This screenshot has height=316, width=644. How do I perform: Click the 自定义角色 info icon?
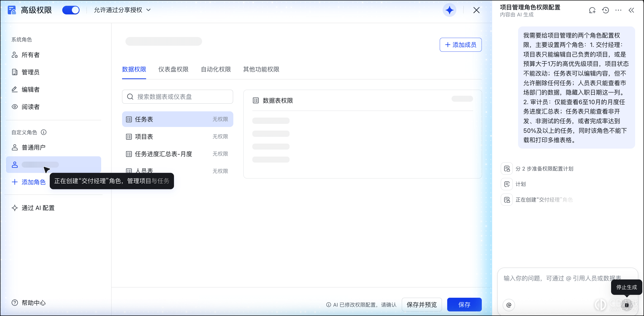43,132
